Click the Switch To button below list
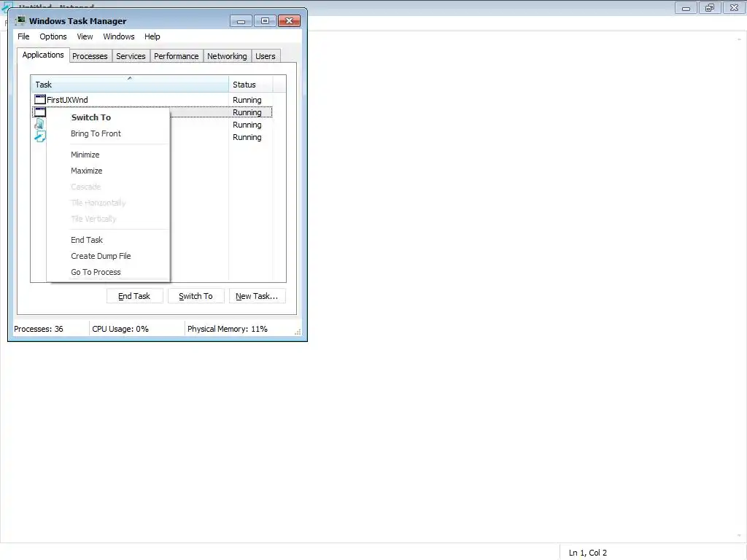 click(196, 296)
